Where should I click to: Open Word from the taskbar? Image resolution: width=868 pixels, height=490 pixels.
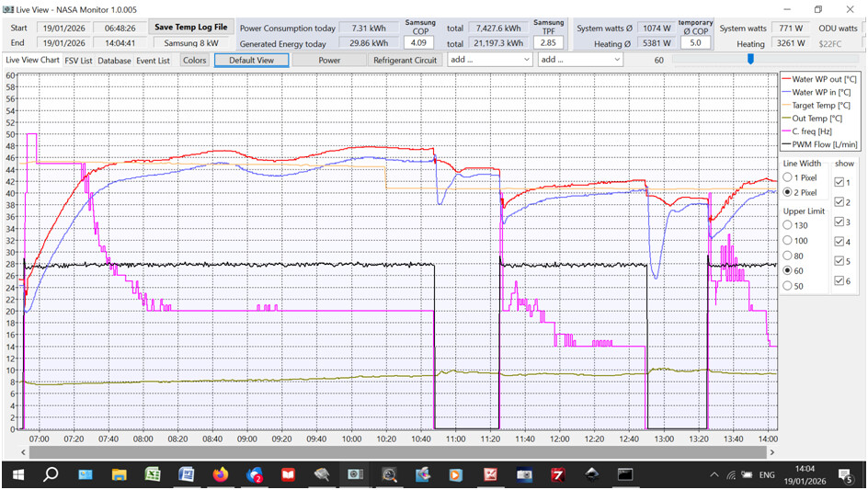[x=186, y=474]
